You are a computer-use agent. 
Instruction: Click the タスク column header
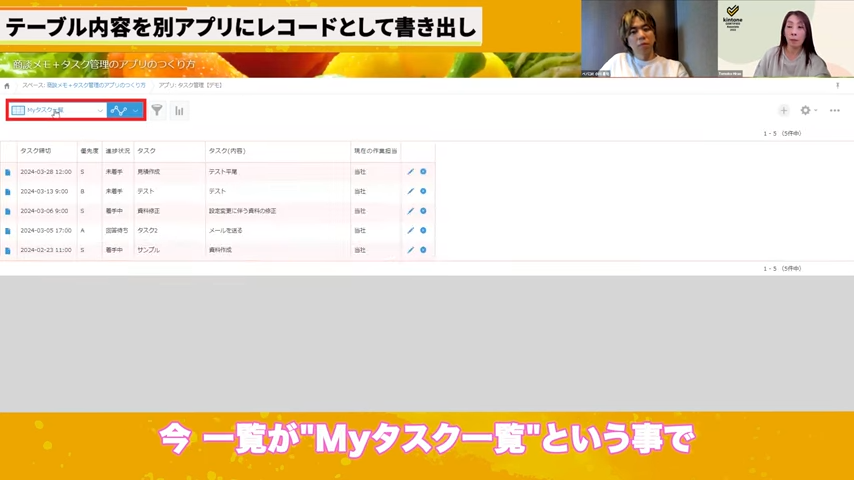147,151
